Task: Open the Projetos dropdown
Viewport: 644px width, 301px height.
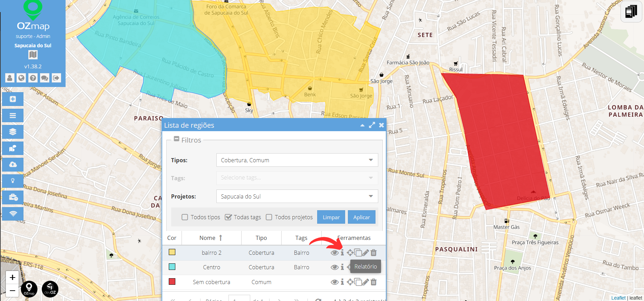Action: click(297, 196)
